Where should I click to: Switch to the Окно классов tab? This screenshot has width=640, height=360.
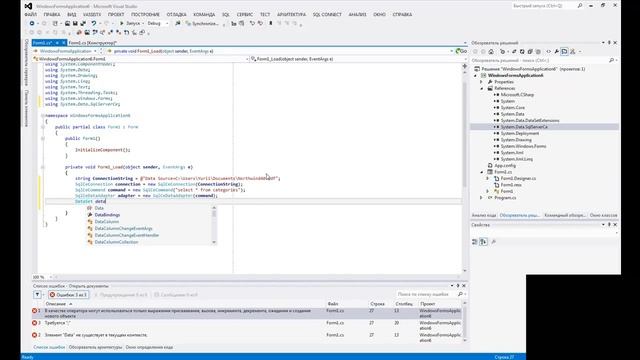[x=603, y=215]
